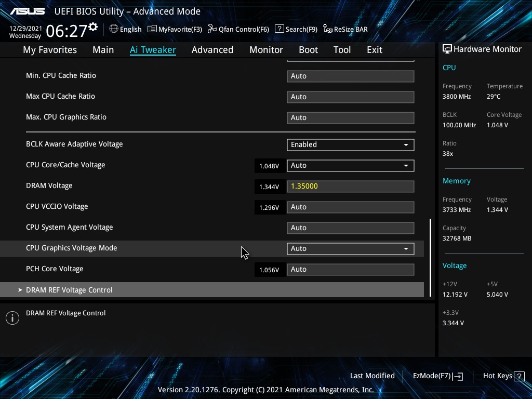
Task: Go to the Exit tab
Action: click(375, 50)
